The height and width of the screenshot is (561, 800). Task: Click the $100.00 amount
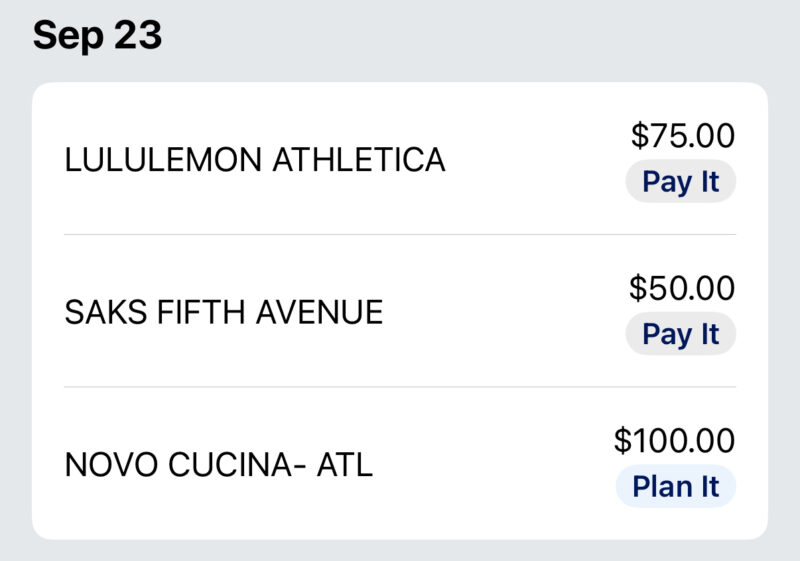(675, 440)
